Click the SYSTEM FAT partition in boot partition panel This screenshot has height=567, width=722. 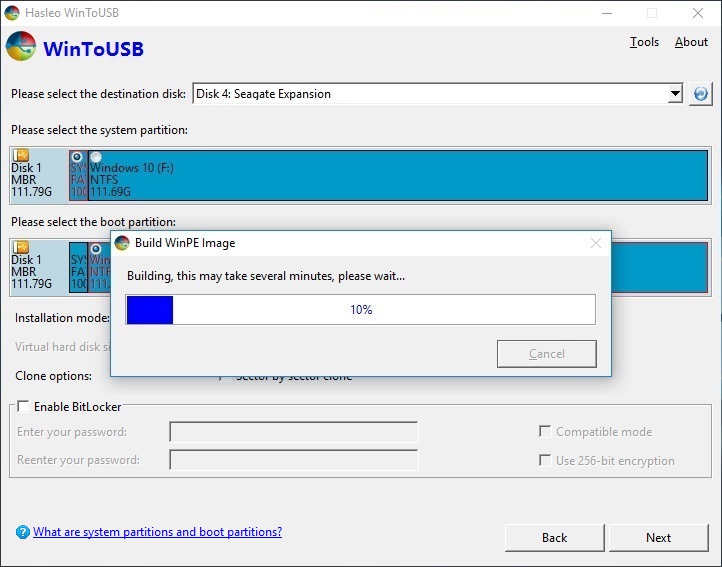78,267
